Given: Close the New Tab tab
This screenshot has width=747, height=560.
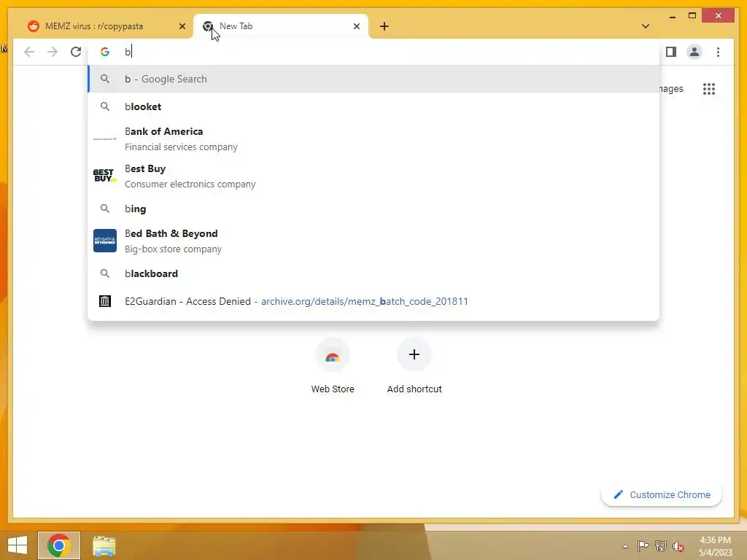Looking at the screenshot, I should coord(356,26).
